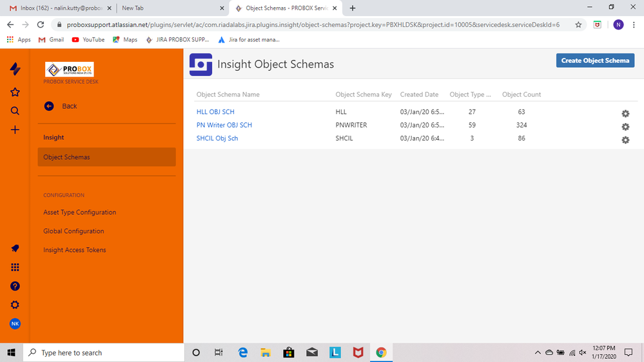Open help question mark icon
The image size is (644, 362).
click(15, 286)
